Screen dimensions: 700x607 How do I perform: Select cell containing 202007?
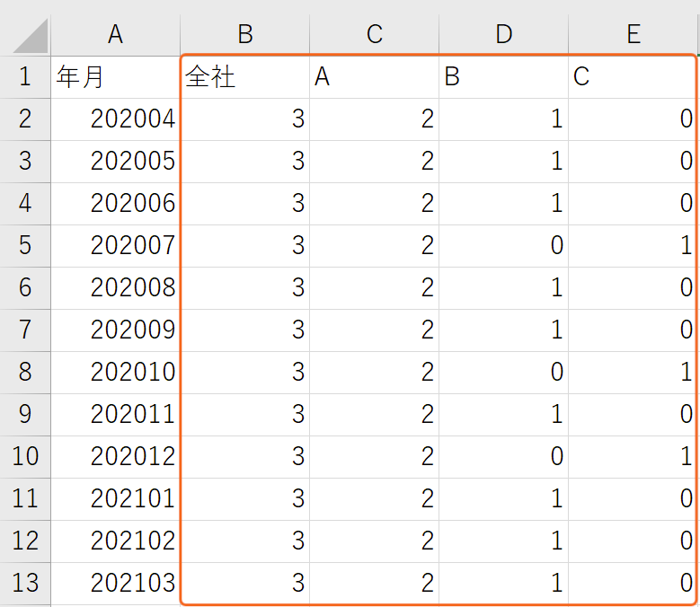tap(116, 246)
